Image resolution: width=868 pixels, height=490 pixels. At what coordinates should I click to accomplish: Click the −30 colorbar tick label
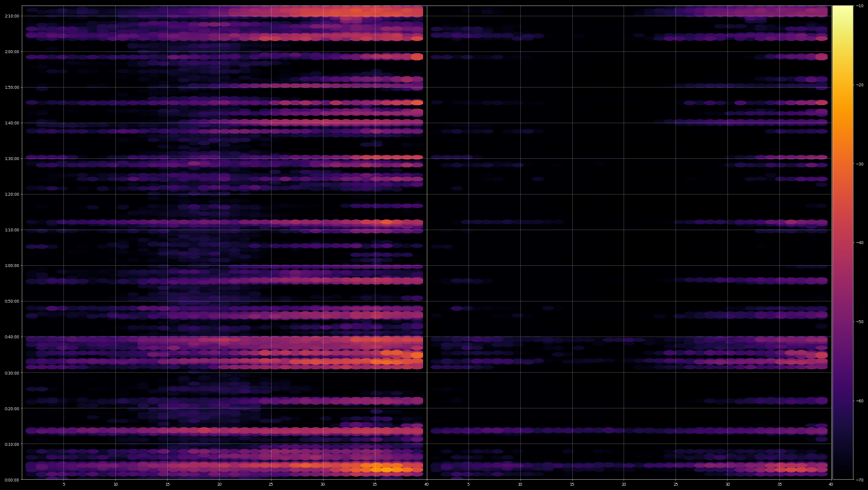tap(860, 164)
